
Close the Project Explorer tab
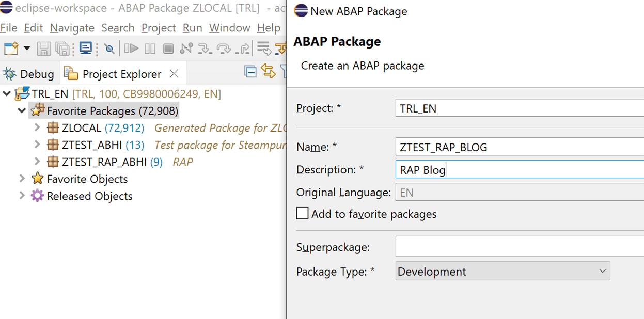(174, 74)
